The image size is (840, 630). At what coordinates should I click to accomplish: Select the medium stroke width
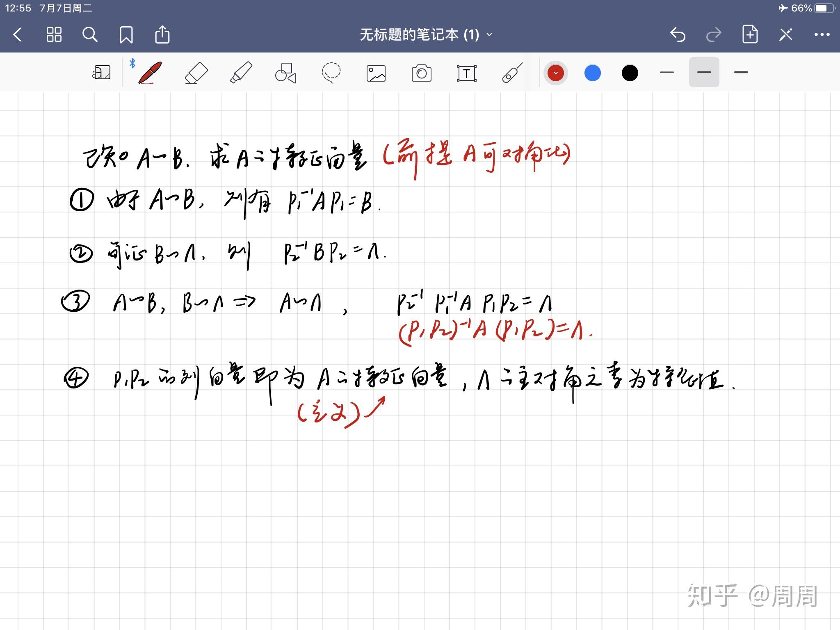704,72
